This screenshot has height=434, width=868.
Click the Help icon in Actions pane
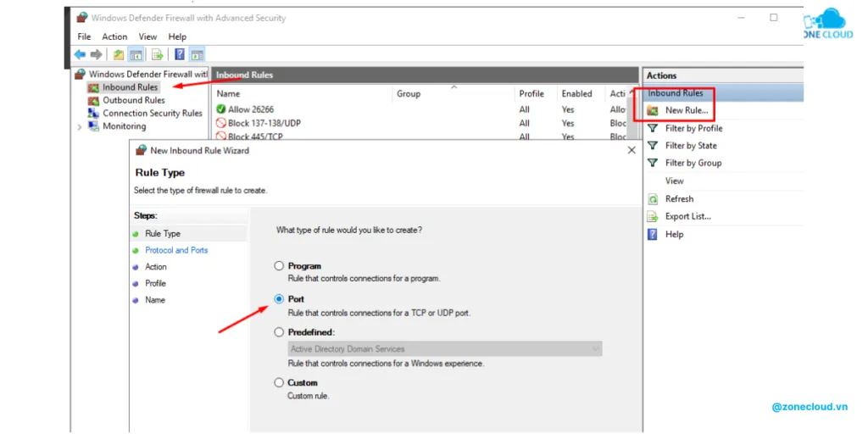[x=654, y=234]
